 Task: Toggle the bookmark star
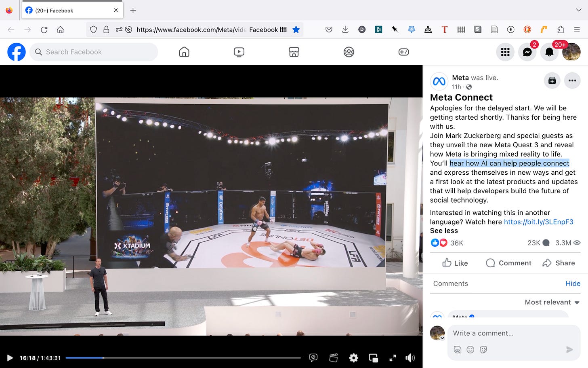(x=296, y=30)
